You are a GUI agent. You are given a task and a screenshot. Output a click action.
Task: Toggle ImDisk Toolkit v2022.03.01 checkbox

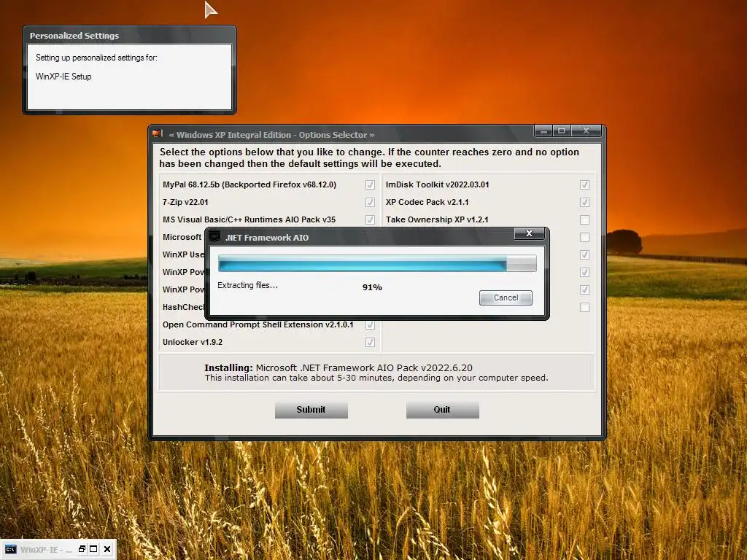(x=584, y=184)
